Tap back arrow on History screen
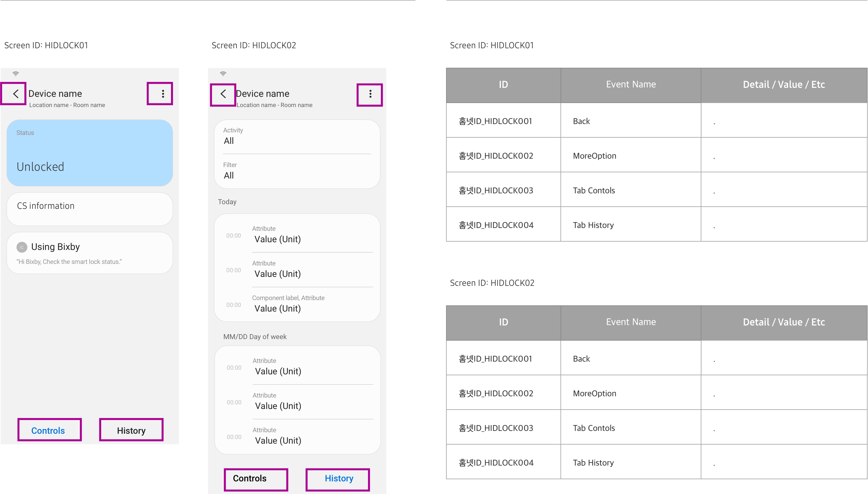The image size is (868, 495). [x=223, y=94]
